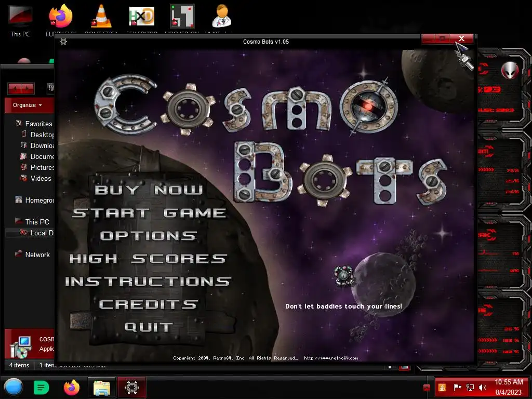
Task: Close the Cosmo Bots window
Action: click(x=461, y=38)
